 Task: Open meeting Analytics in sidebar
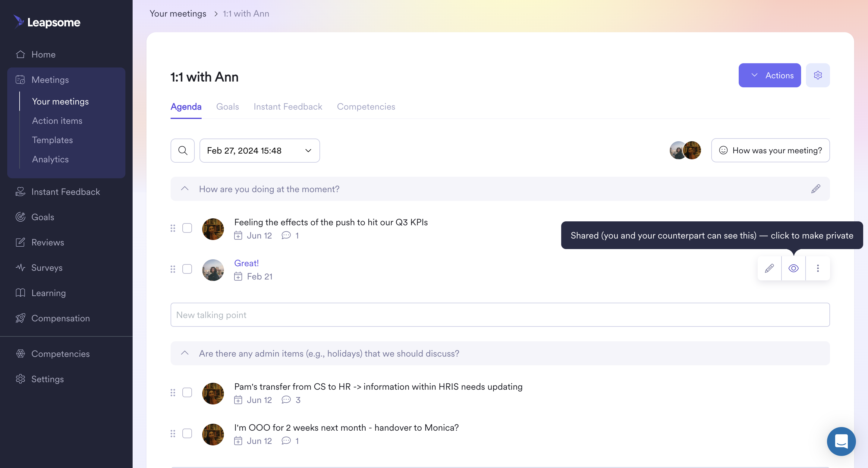[x=50, y=159]
